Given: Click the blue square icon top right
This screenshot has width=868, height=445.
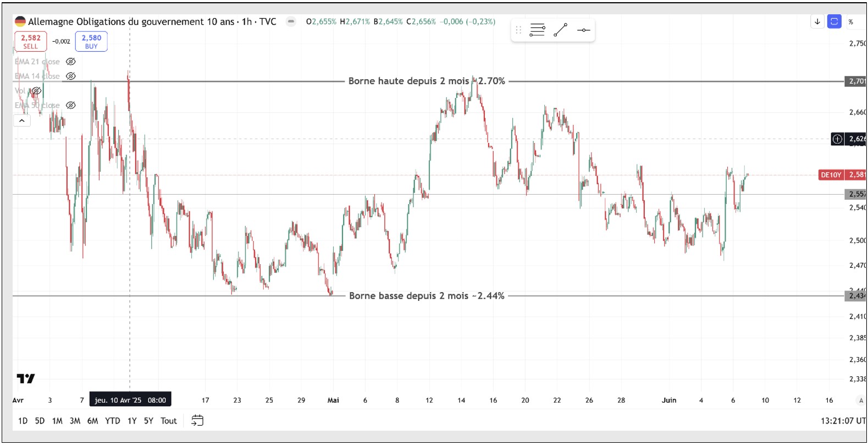Looking at the screenshot, I should (834, 21).
